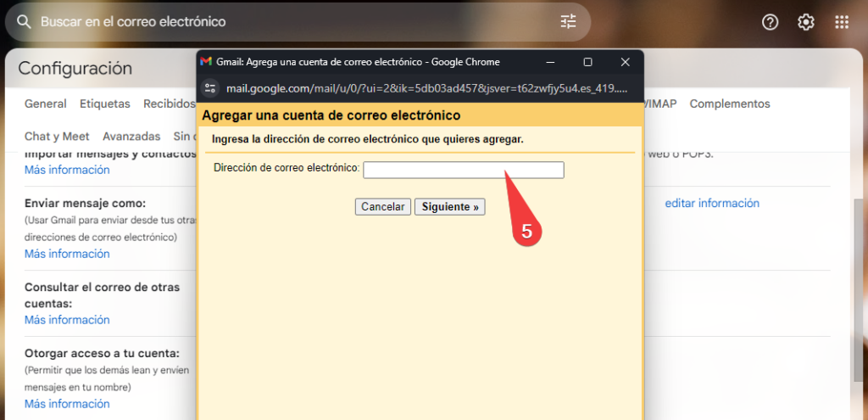868x420 pixels.
Task: Click the Siguiente » button
Action: point(449,206)
